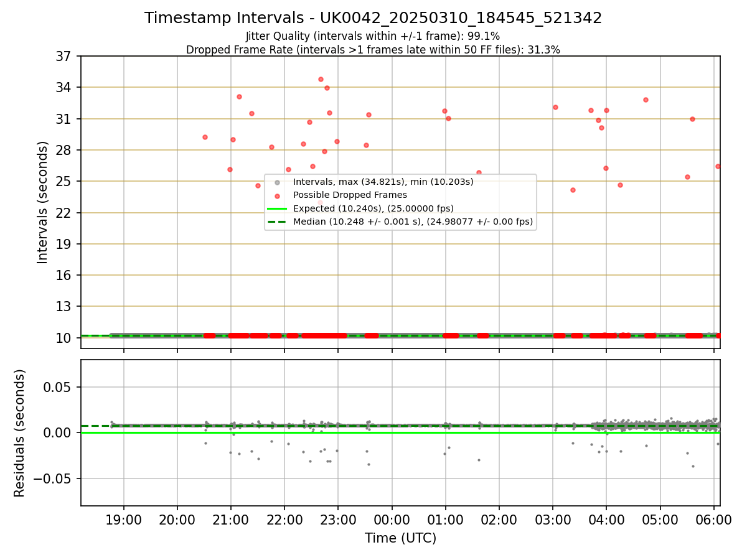Image resolution: width=747 pixels, height=560 pixels.
Task: Click the 'Residuals (seconds)' y-axis label
Action: [20, 433]
